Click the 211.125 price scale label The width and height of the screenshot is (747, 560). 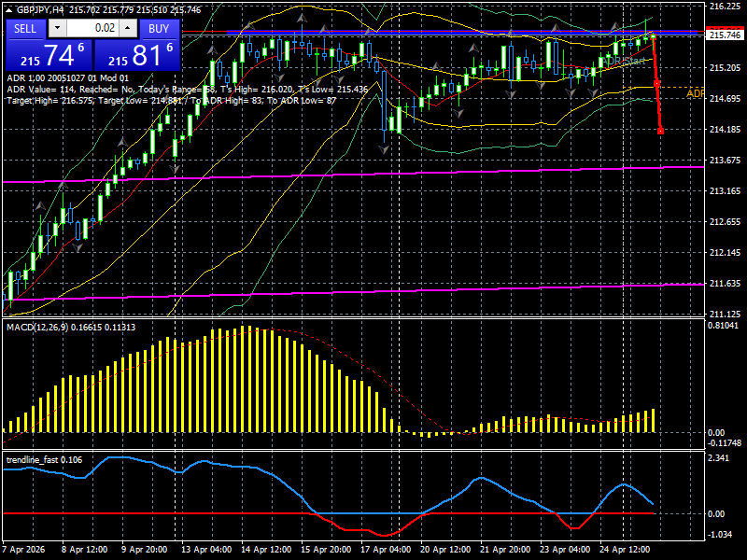coord(725,315)
